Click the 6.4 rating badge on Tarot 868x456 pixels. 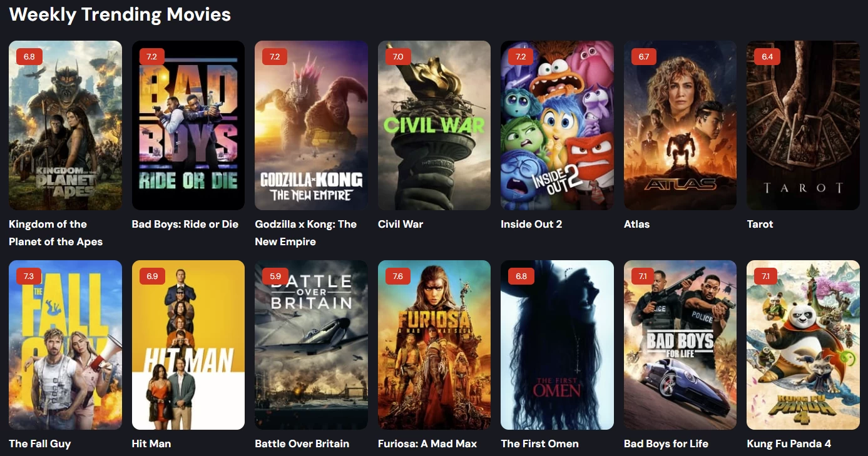767,56
